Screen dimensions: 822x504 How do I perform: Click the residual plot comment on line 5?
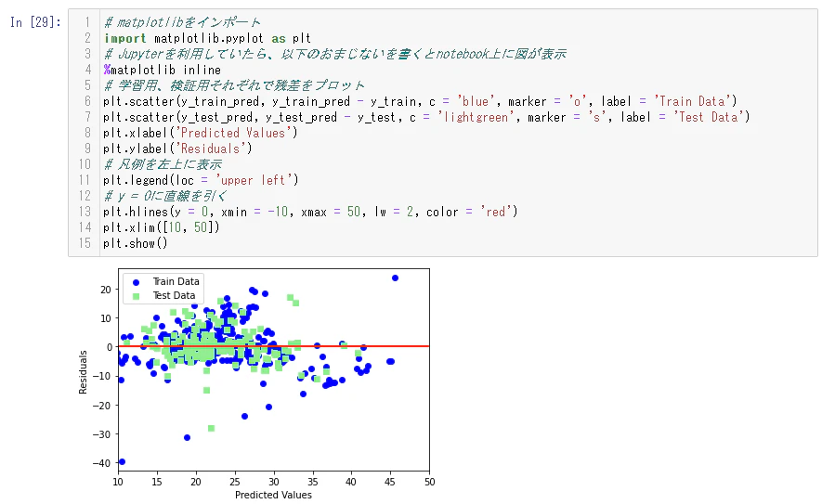point(234,85)
